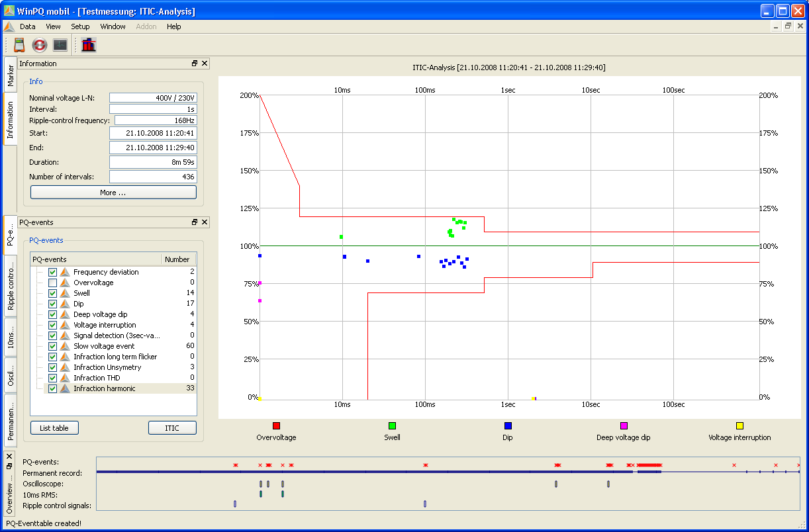Click the WinPQ logo in menu bar
Viewport: 809px width, 532px height.
(x=9, y=26)
